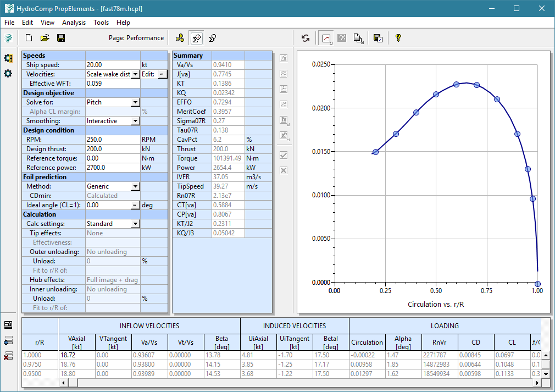Click the Ship speed input showing 20.00
The width and height of the screenshot is (555, 392).
coord(113,65)
